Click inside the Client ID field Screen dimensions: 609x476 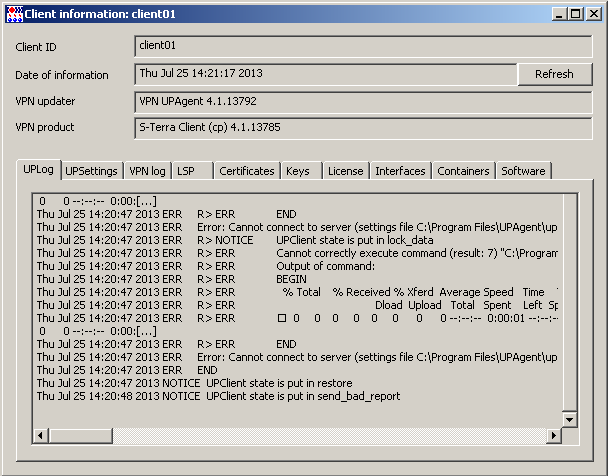click(362, 46)
